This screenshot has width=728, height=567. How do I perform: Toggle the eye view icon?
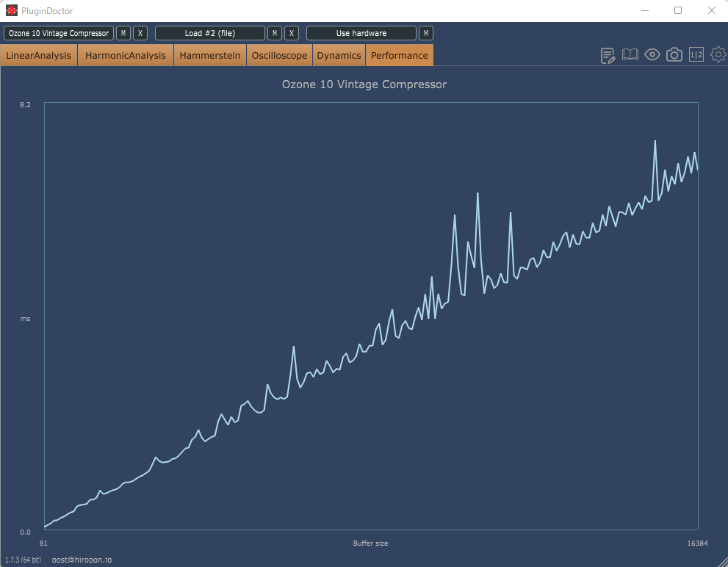point(652,55)
